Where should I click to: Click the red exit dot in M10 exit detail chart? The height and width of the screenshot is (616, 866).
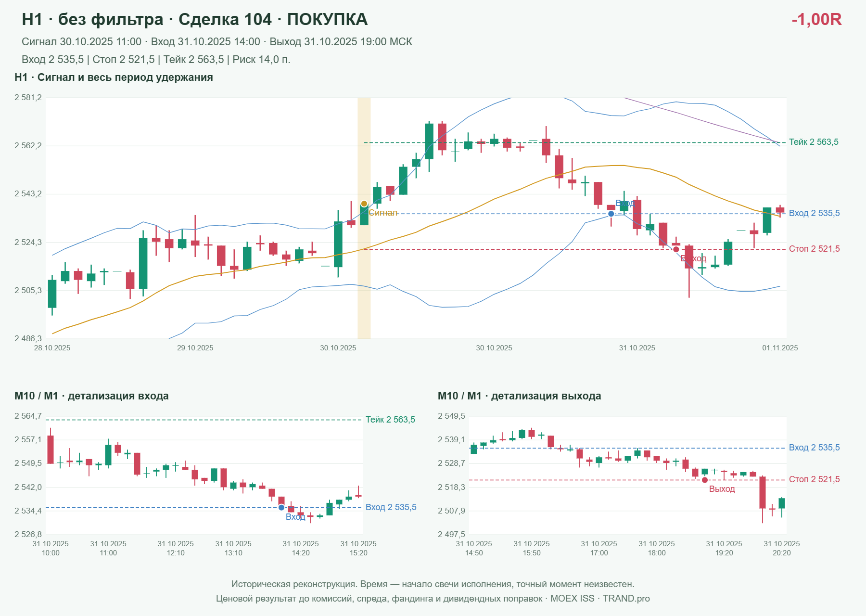click(x=705, y=480)
